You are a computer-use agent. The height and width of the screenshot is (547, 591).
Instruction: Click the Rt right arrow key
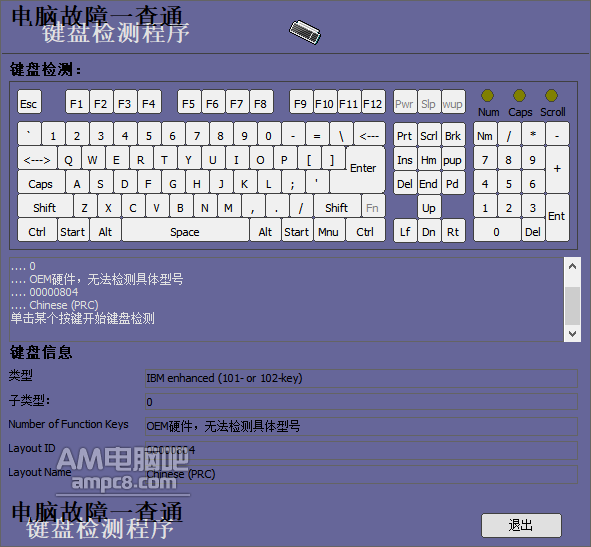(x=453, y=230)
